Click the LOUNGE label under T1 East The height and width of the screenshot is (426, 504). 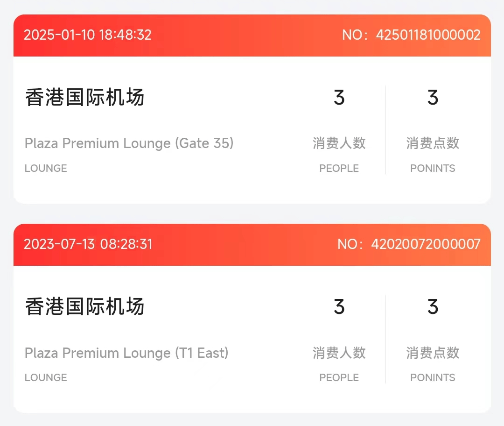coord(46,377)
